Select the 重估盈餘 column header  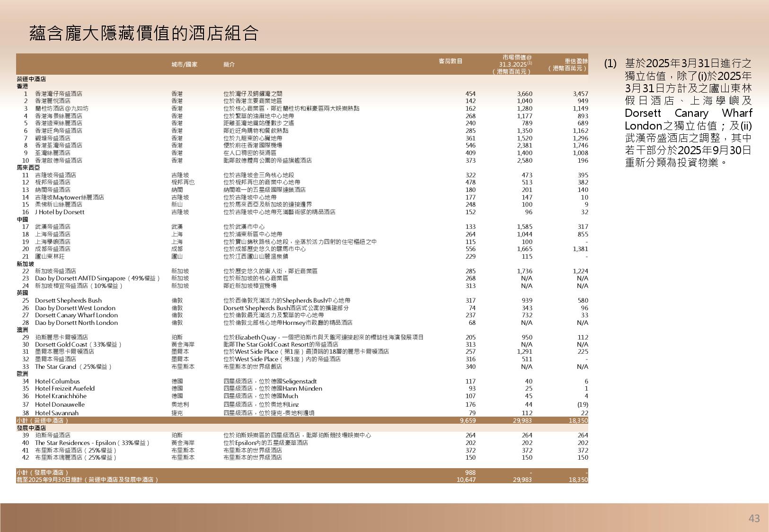point(568,64)
